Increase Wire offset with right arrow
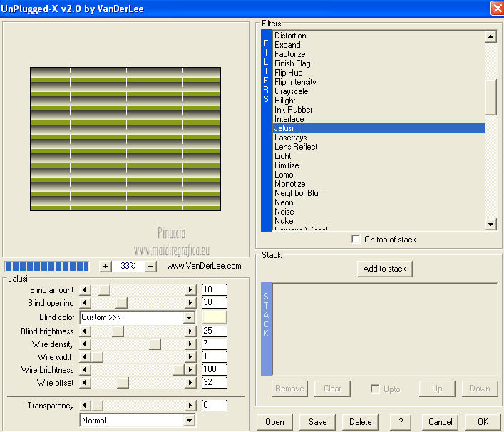 pos(190,383)
